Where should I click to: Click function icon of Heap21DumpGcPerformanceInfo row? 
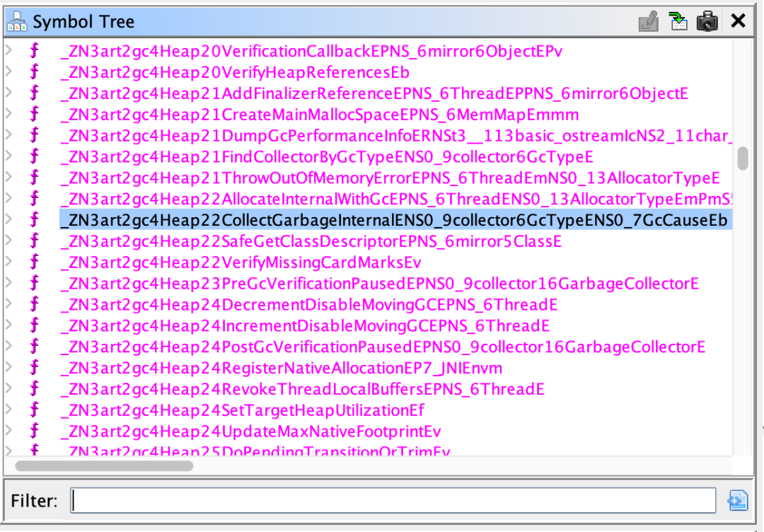pos(34,135)
